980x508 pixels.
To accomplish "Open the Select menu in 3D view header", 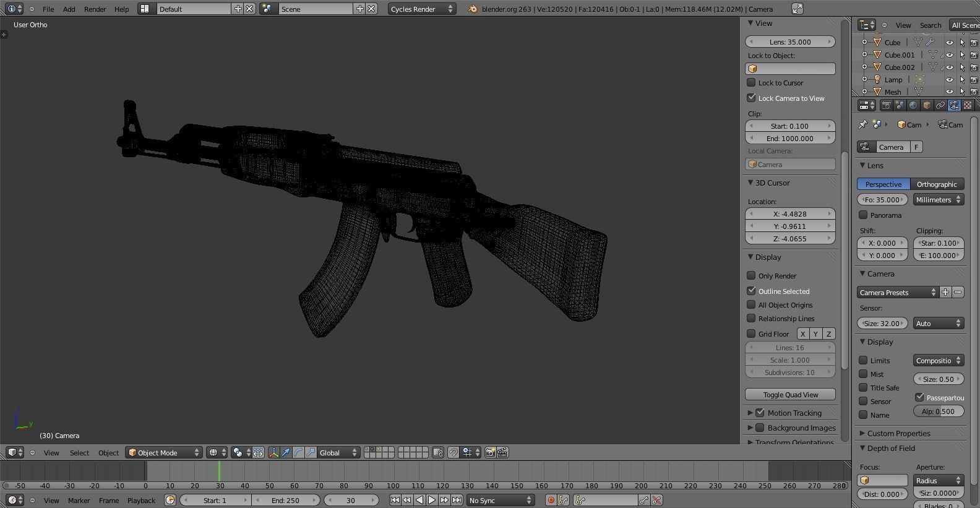I will [x=79, y=452].
